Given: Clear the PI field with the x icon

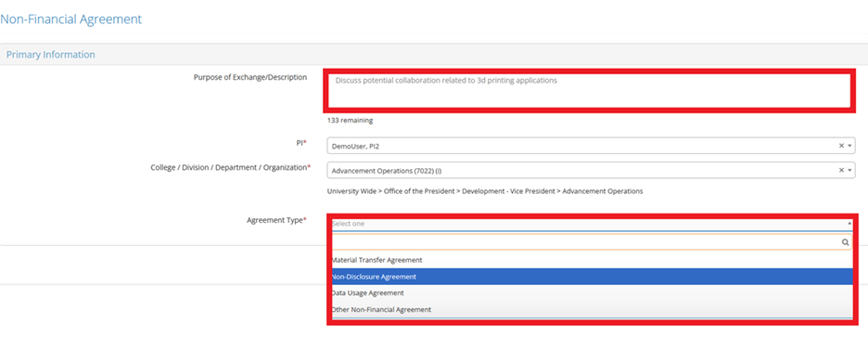Looking at the screenshot, I should coord(841,146).
